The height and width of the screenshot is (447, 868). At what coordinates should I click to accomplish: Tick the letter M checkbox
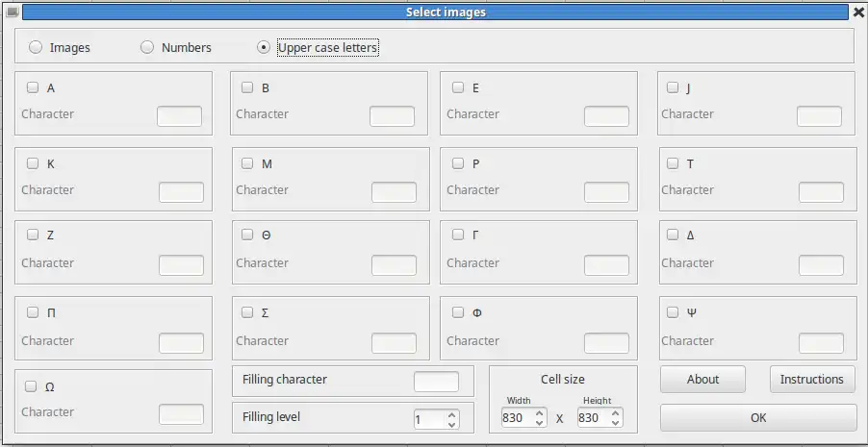[x=247, y=163]
